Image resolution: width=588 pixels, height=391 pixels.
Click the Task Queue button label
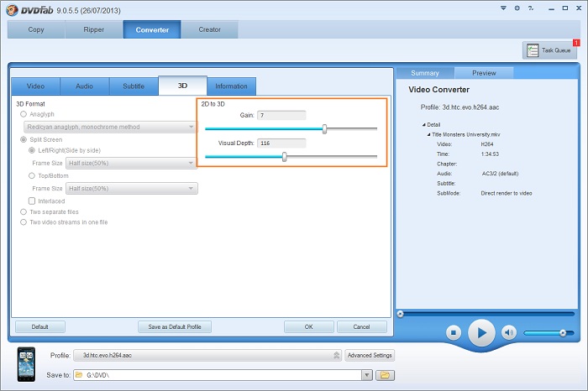[x=556, y=50]
